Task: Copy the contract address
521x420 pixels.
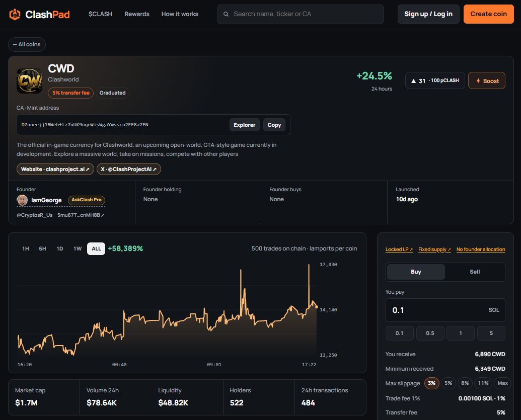Action: (x=274, y=125)
